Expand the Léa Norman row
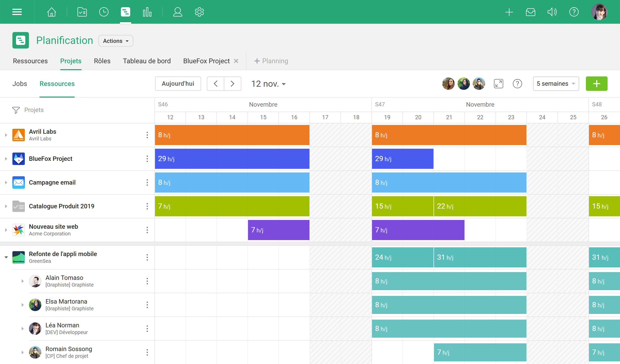Image resolution: width=620 pixels, height=364 pixels. 22,329
